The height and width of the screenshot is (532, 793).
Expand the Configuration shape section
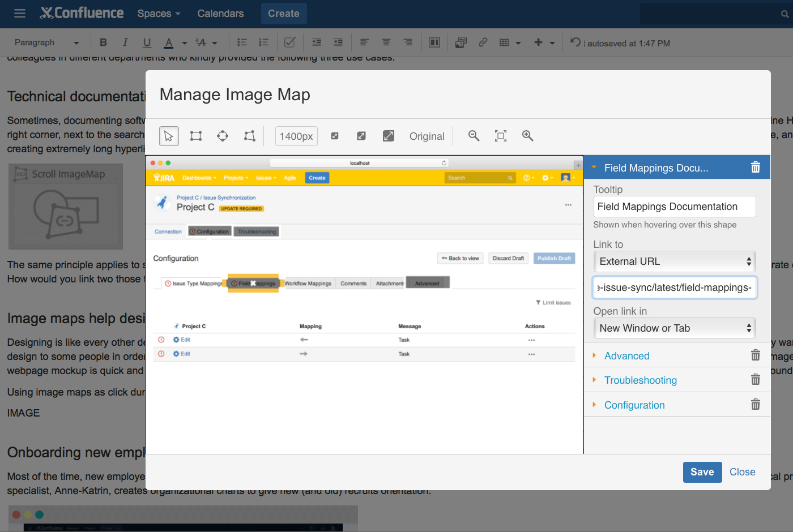pyautogui.click(x=594, y=405)
